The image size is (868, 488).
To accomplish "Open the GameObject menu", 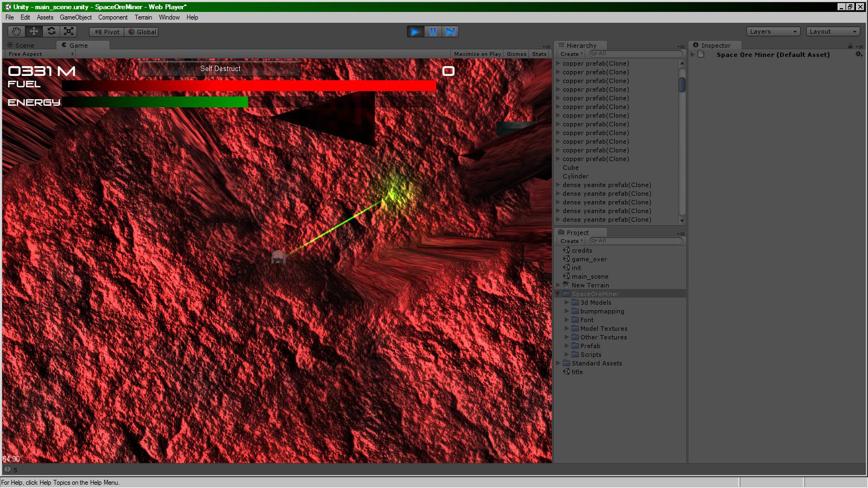I will (75, 17).
